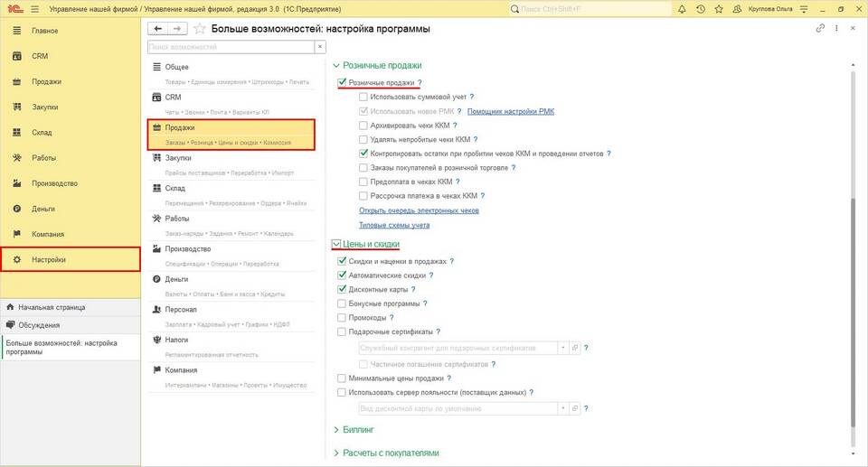Open Открыть очередь электронных чеков link
The width and height of the screenshot is (868, 467).
pyautogui.click(x=419, y=210)
